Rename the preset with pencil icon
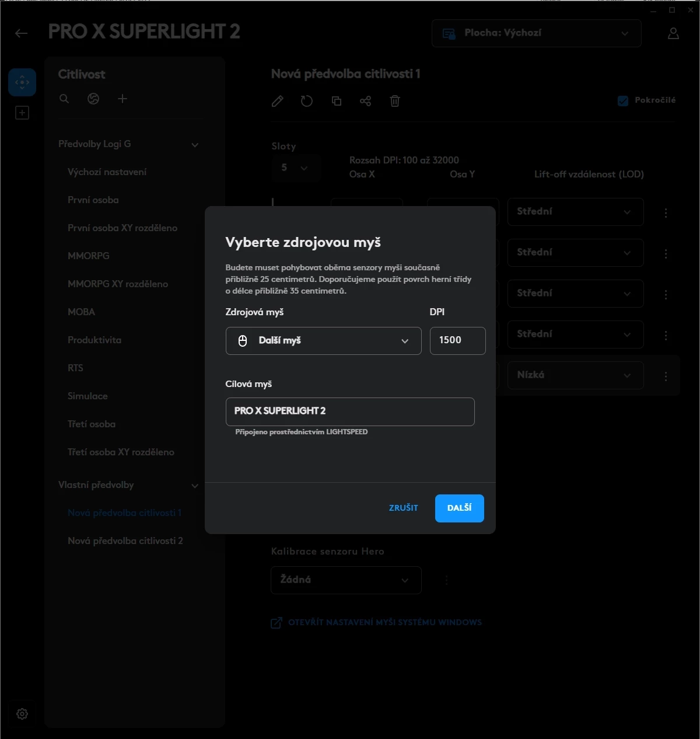Viewport: 700px width, 739px height. point(278,101)
